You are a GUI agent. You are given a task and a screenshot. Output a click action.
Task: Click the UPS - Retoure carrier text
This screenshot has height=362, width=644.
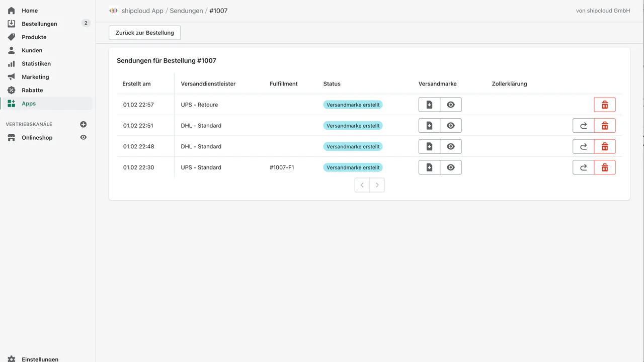[199, 105]
